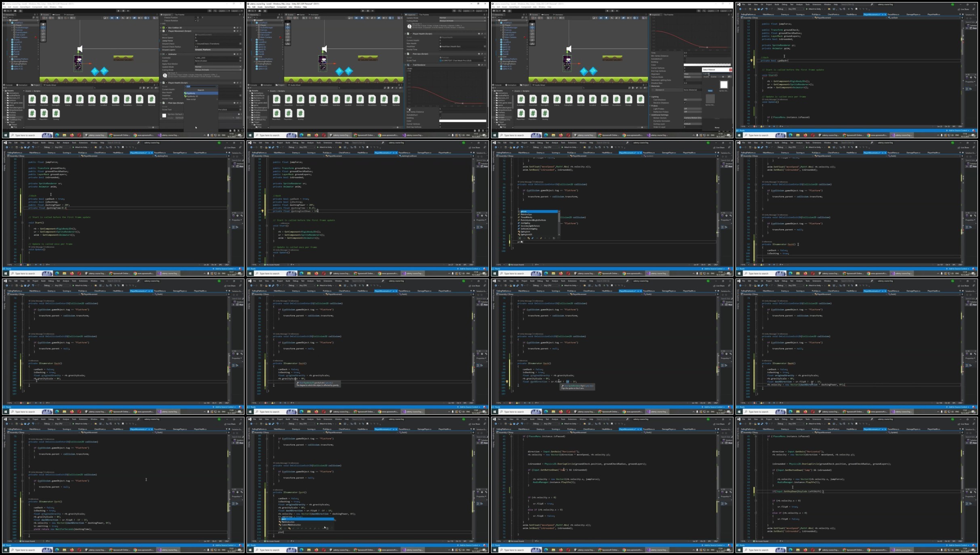
Task: In the Rigidbody-search frame, click Unity Pause button
Action: click(123, 11)
